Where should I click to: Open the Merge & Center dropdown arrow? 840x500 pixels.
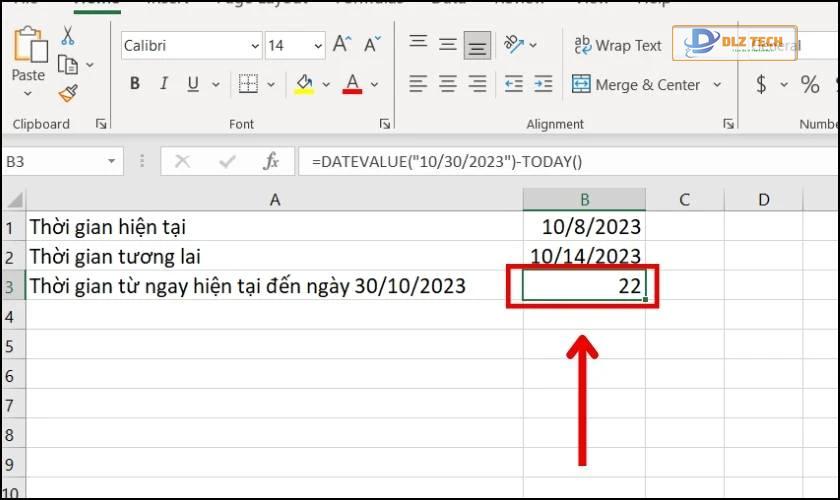pos(717,85)
